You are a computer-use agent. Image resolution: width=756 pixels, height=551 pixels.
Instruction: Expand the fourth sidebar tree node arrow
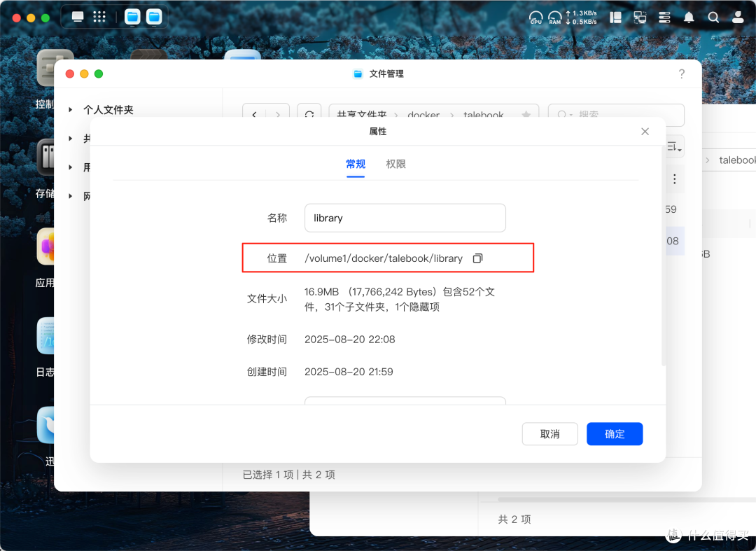tap(71, 196)
